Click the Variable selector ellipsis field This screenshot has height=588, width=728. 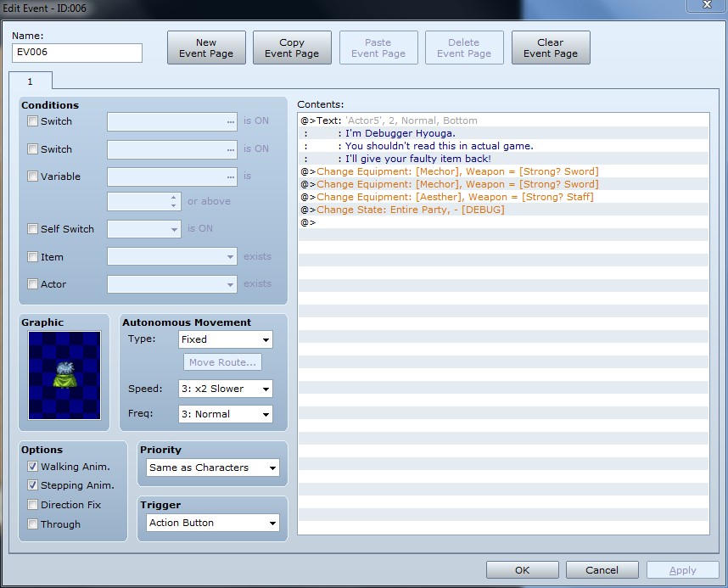(x=172, y=177)
